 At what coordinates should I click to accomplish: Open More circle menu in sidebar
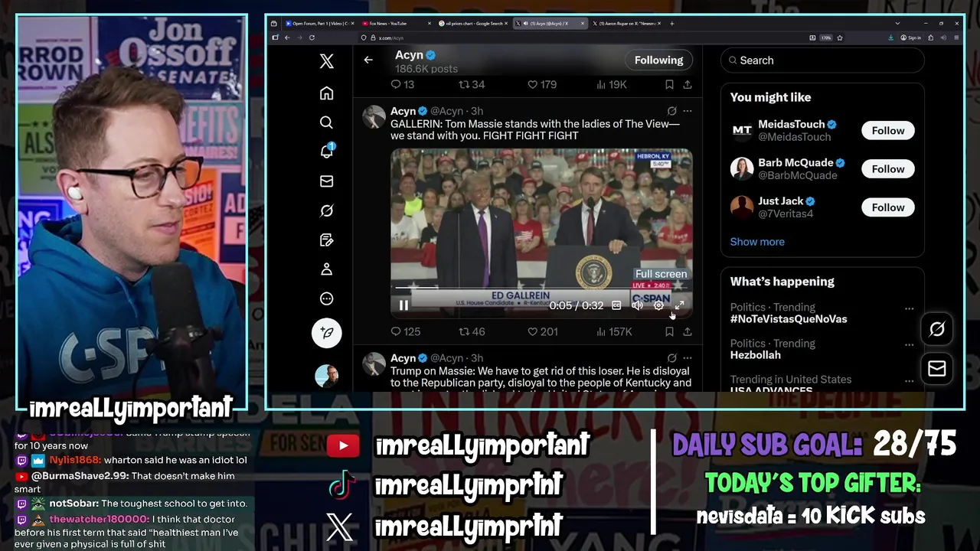click(x=326, y=299)
